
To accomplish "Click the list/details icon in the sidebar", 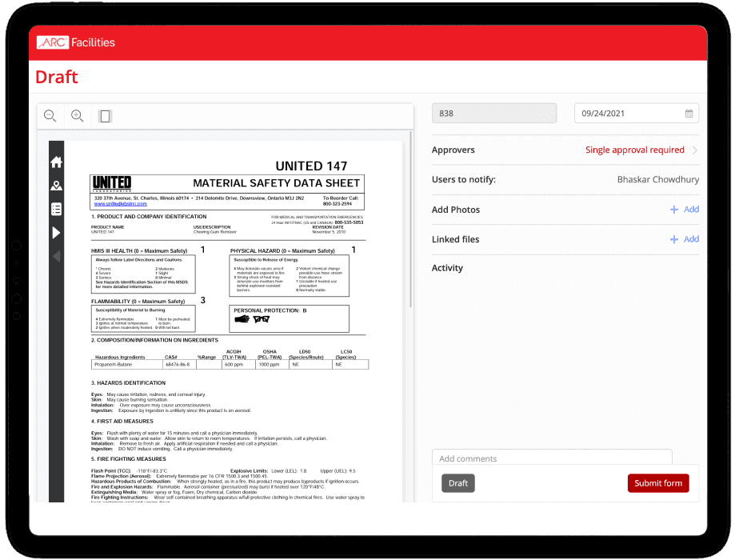I will [55, 210].
